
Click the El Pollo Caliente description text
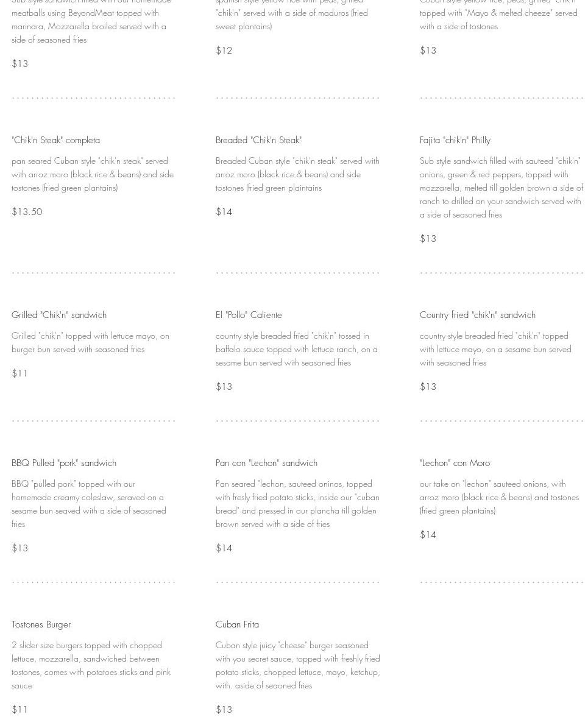click(297, 350)
